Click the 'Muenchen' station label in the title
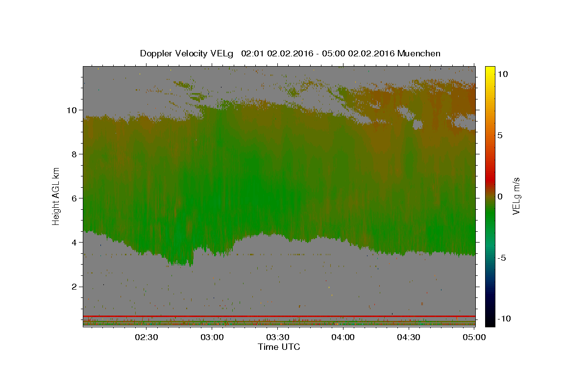Image resolution: width=588 pixels, height=392 pixels. pos(419,53)
